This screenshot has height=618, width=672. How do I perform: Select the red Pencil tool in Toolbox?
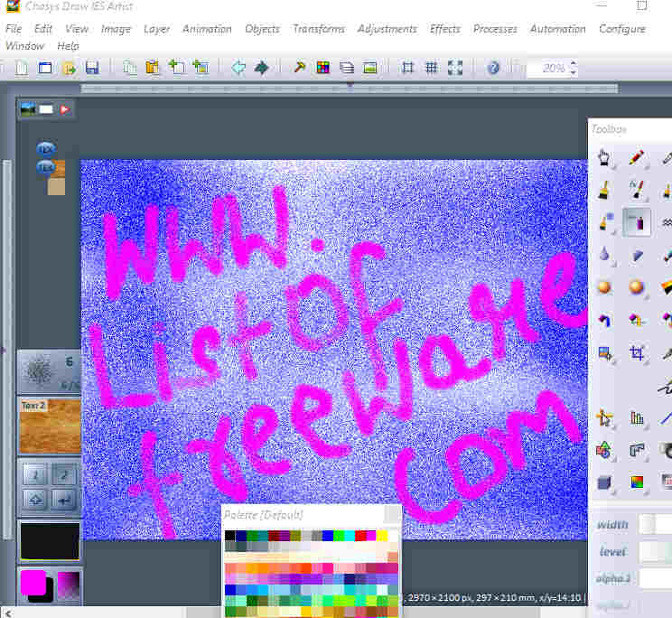click(637, 158)
